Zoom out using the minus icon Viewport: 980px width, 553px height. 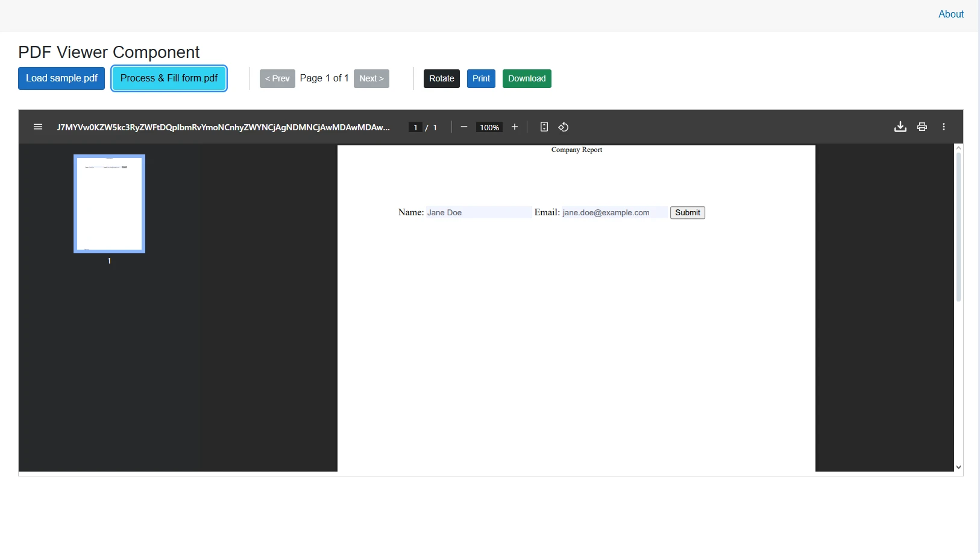tap(464, 127)
